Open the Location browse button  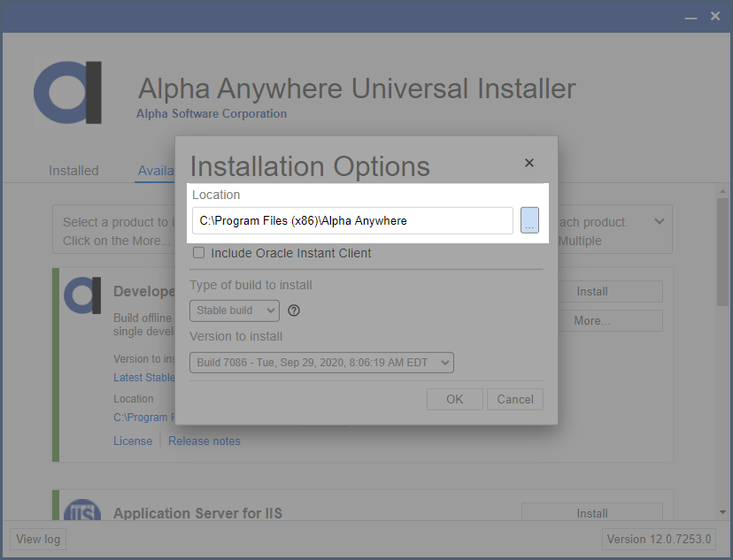pos(529,220)
